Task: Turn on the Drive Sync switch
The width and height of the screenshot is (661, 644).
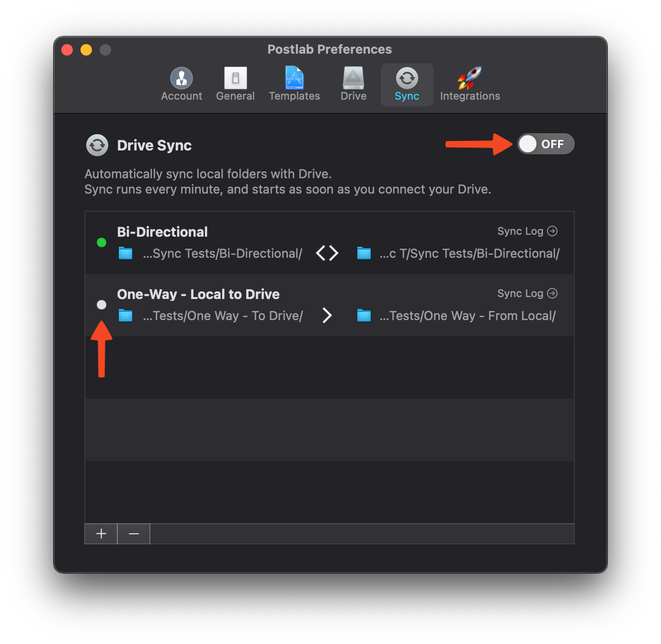Action: pos(546,144)
